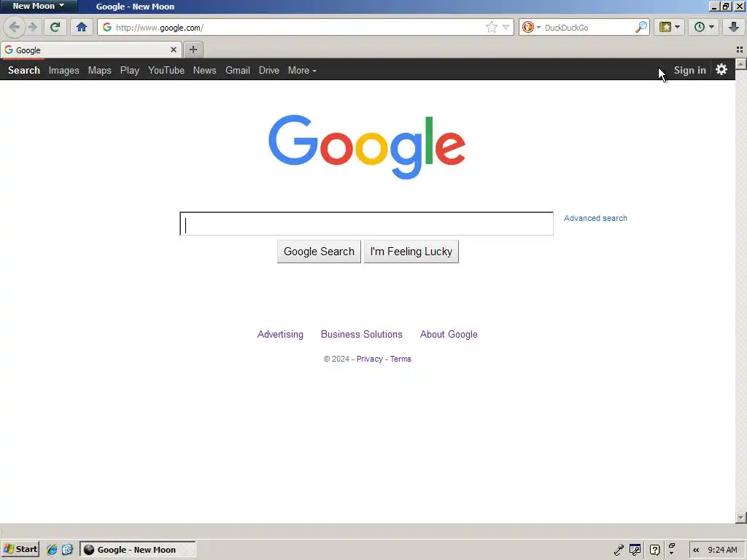Choose search engine via DuckDuckGo icon dropdown
This screenshot has height=560, width=747.
click(x=531, y=27)
